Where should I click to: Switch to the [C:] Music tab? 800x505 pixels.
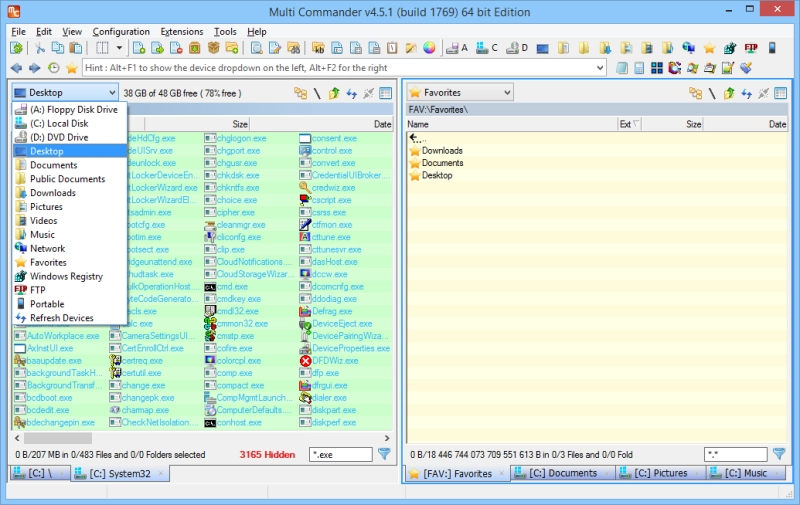[x=746, y=473]
